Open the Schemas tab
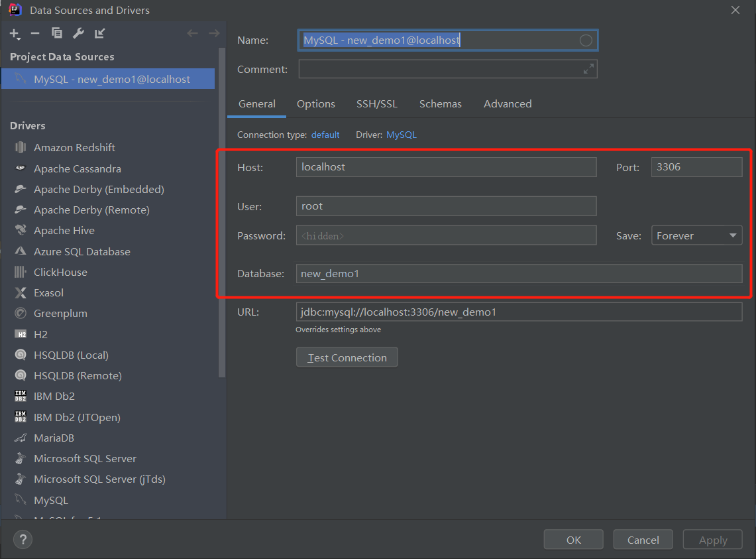 [x=440, y=103]
